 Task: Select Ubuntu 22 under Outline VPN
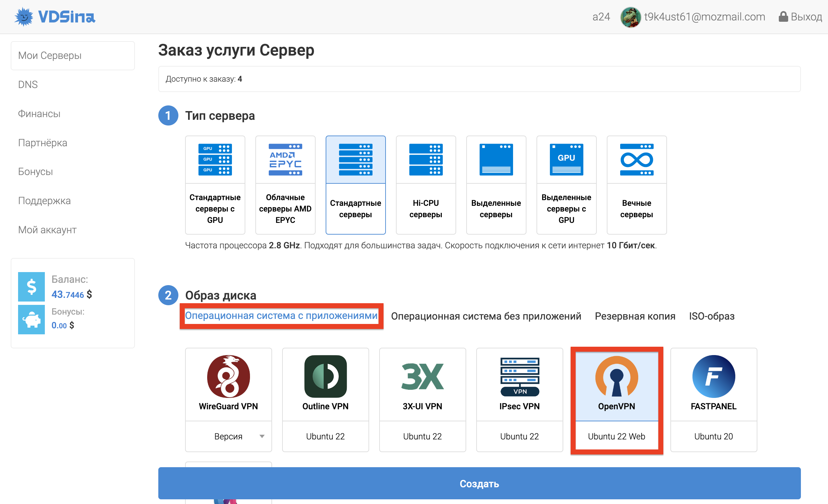pyautogui.click(x=325, y=436)
